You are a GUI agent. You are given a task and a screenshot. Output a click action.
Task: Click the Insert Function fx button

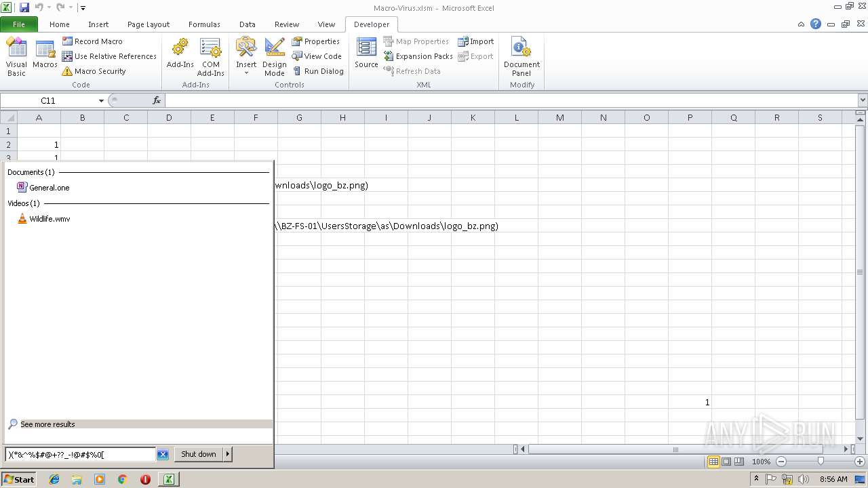coord(157,100)
